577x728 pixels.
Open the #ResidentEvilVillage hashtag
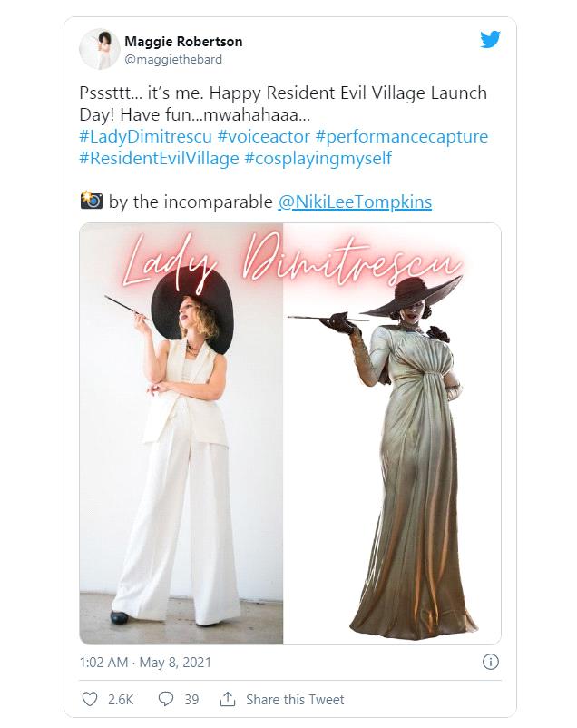click(159, 158)
